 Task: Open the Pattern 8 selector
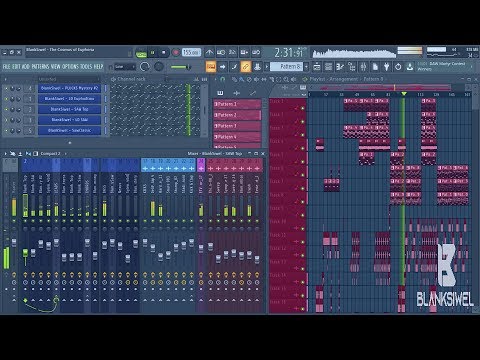coord(286,67)
